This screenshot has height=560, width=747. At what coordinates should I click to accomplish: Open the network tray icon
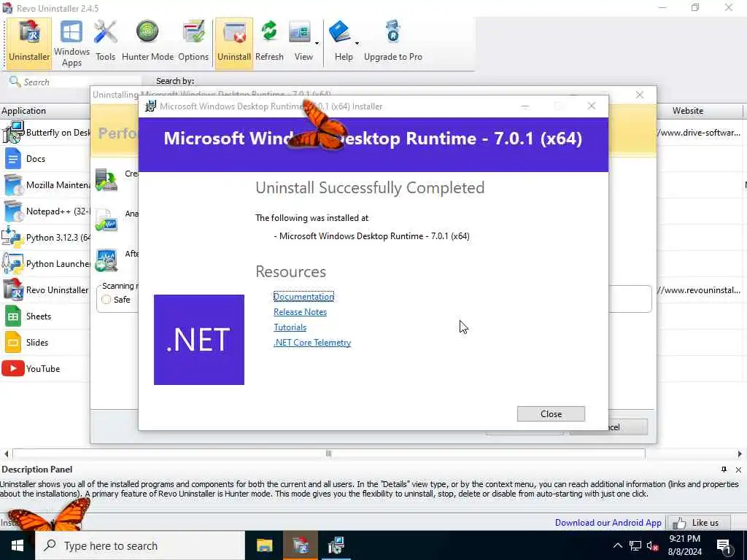[635, 545]
